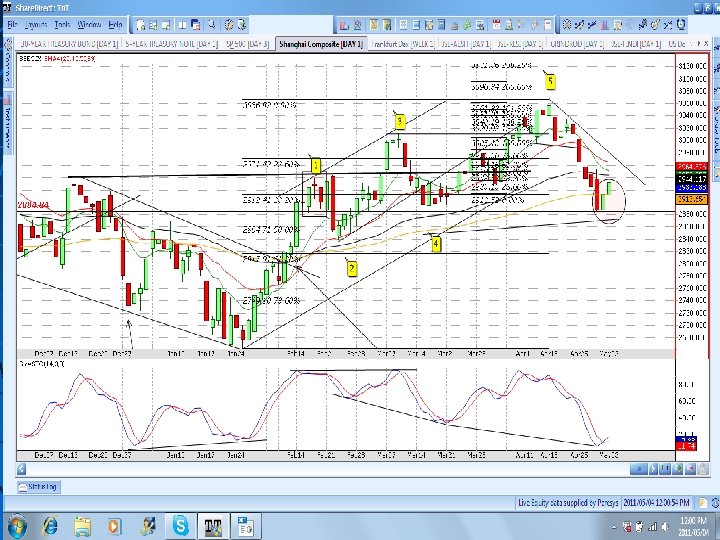Viewport: 720px width, 540px height.
Task: Switch to SP 500 [DAY 3] tab
Action: pyautogui.click(x=248, y=44)
